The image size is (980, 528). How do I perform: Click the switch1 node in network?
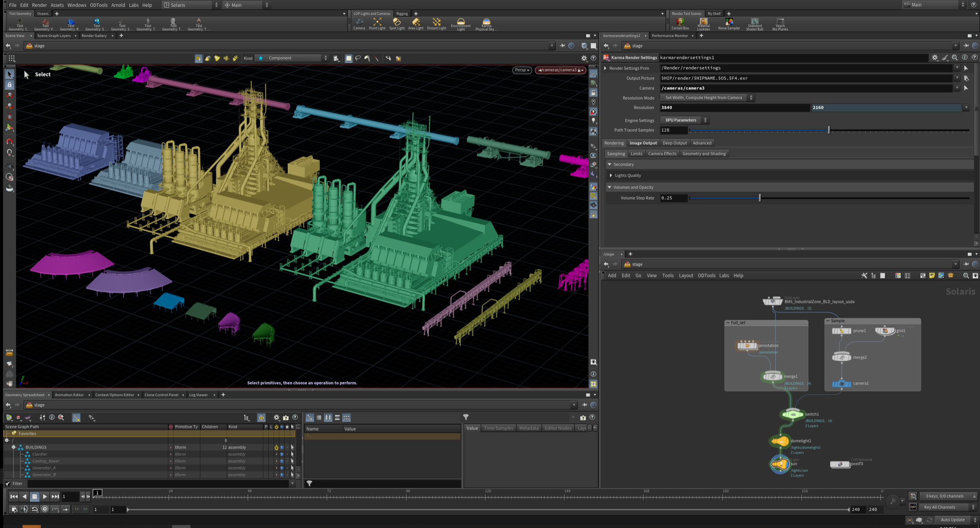pyautogui.click(x=792, y=414)
